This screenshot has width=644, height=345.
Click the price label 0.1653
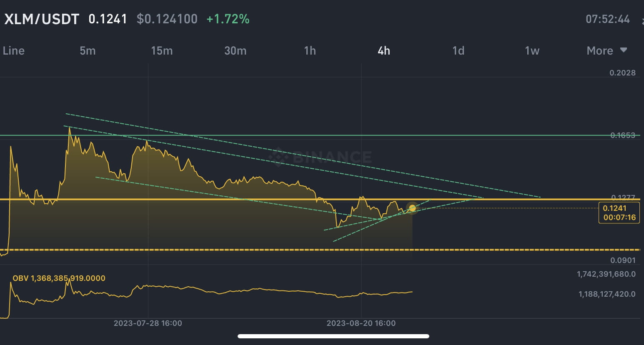point(623,135)
